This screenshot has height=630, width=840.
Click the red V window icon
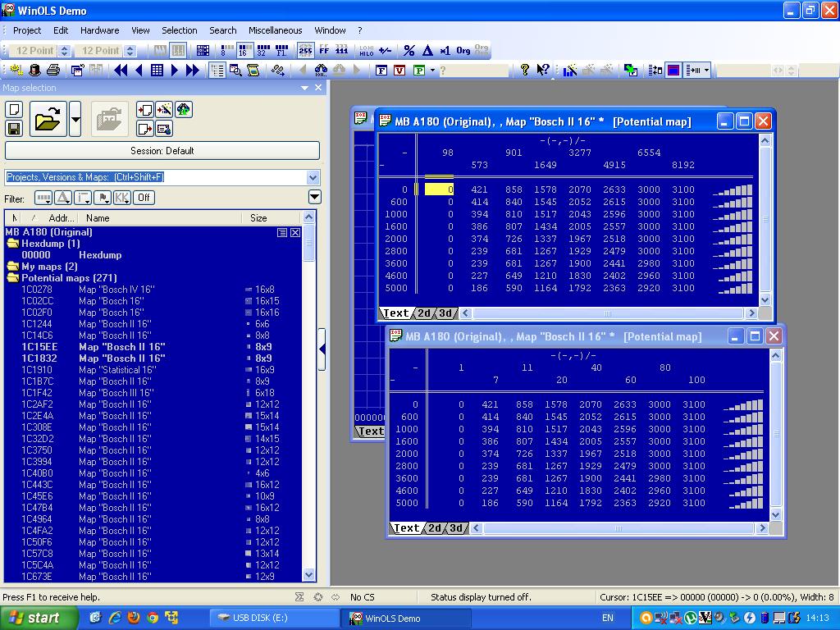pyautogui.click(x=399, y=71)
